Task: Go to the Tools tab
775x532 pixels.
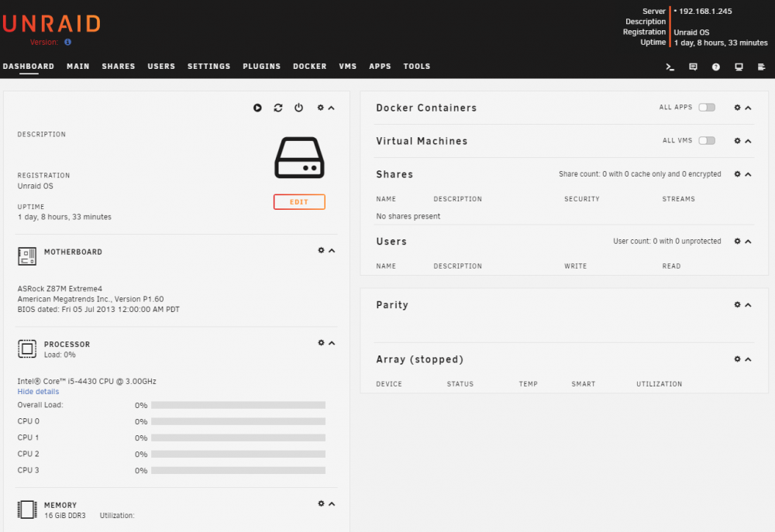Action: point(417,66)
